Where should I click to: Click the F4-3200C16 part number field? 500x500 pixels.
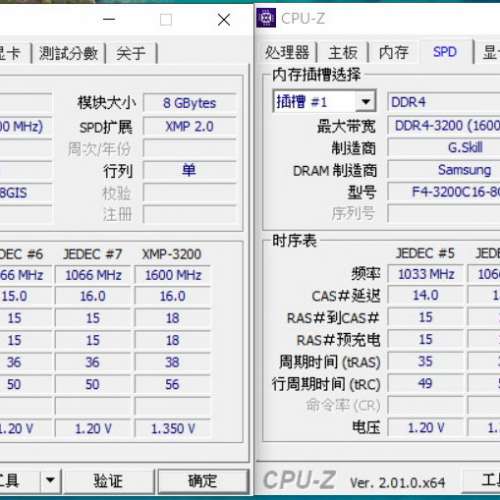(x=443, y=192)
